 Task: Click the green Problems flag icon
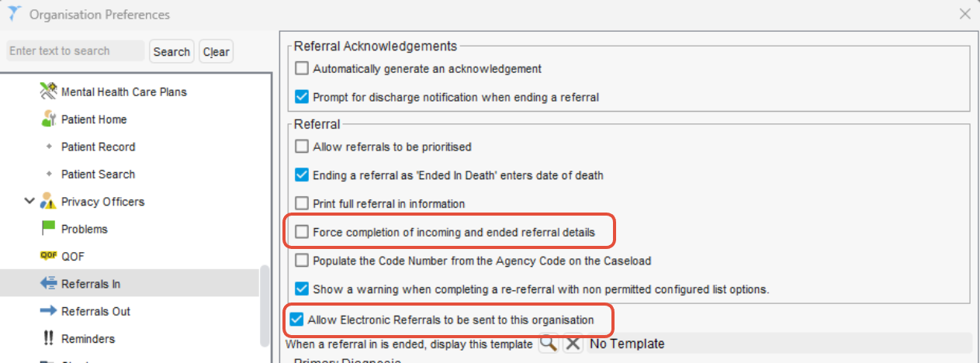pos(49,229)
